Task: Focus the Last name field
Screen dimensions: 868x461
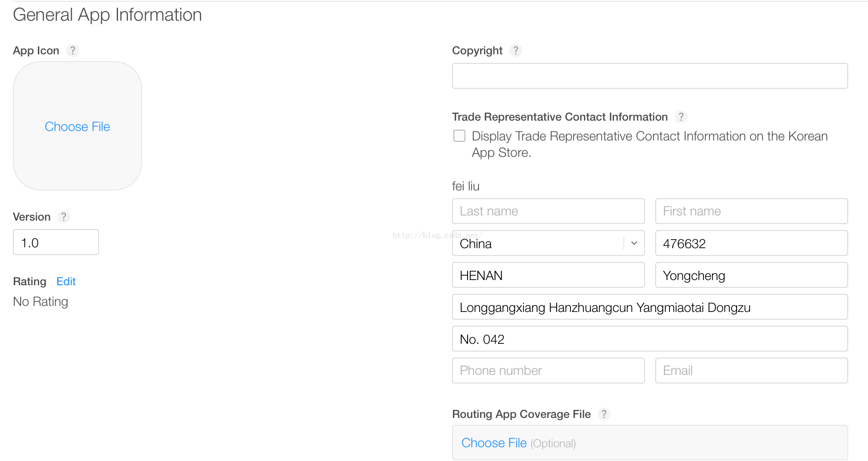Action: 548,211
